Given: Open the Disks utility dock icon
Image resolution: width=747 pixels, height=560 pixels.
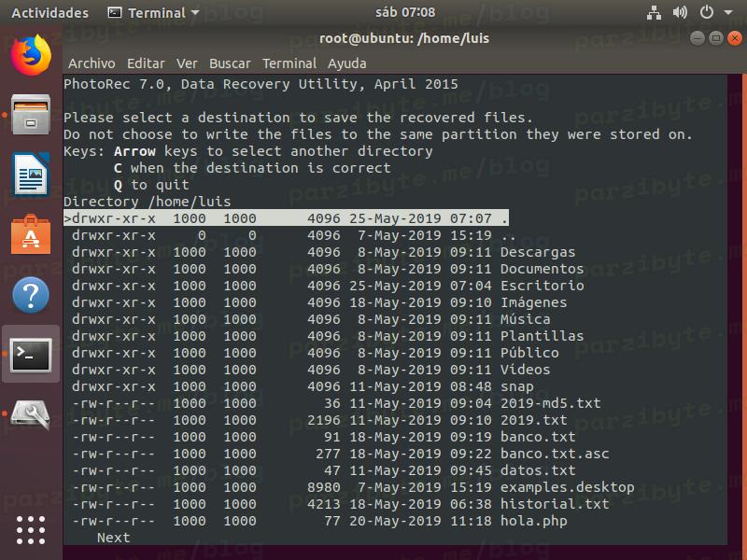Looking at the screenshot, I should pyautogui.click(x=31, y=414).
